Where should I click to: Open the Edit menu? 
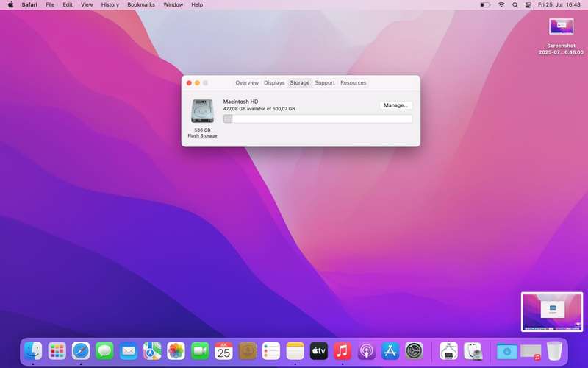point(68,5)
